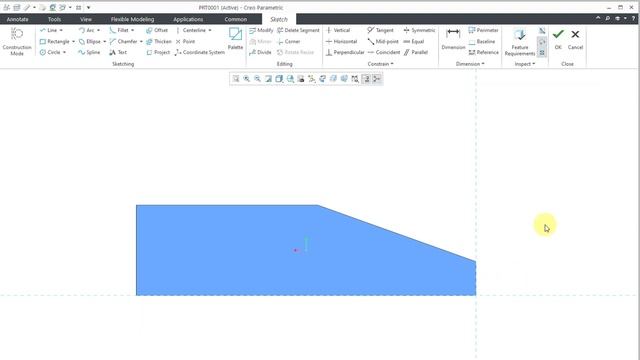Apply the Symmetric constraint
The image size is (640, 360).
coord(419,30)
